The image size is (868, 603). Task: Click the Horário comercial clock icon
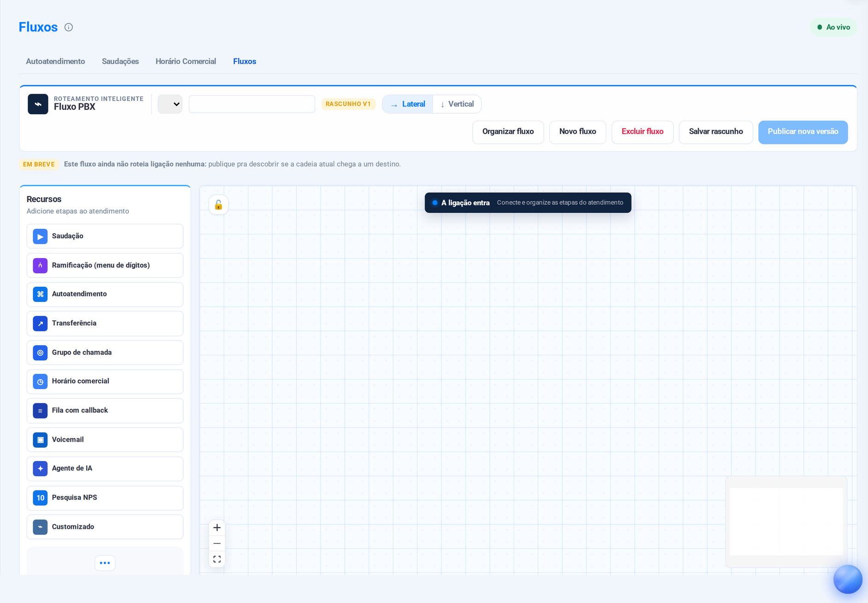pyautogui.click(x=40, y=382)
